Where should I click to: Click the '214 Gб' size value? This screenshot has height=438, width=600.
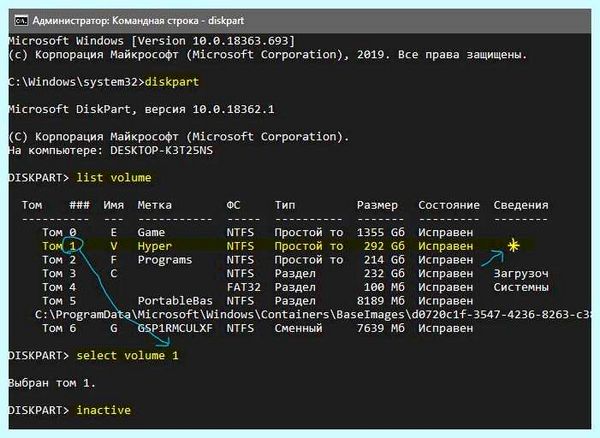coord(384,260)
